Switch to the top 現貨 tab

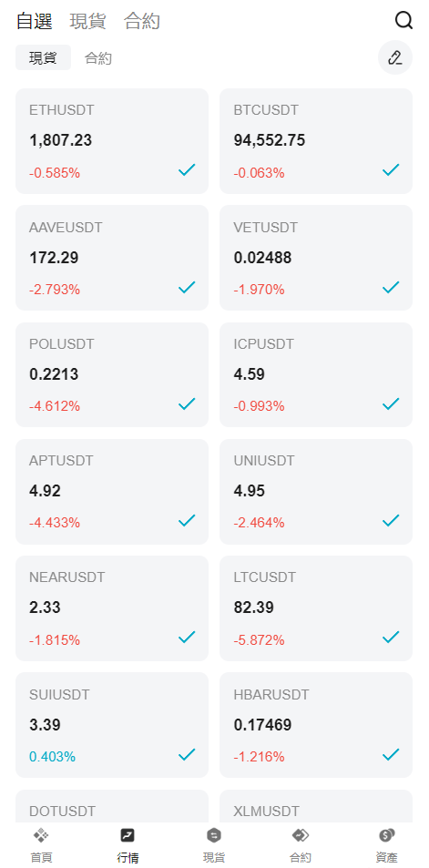[88, 22]
